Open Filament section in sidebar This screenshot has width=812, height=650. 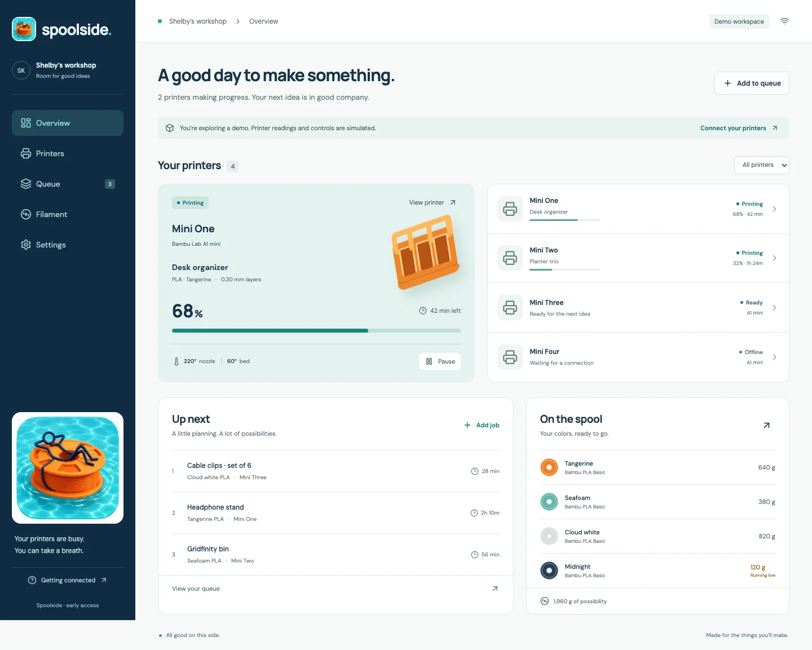(68, 214)
